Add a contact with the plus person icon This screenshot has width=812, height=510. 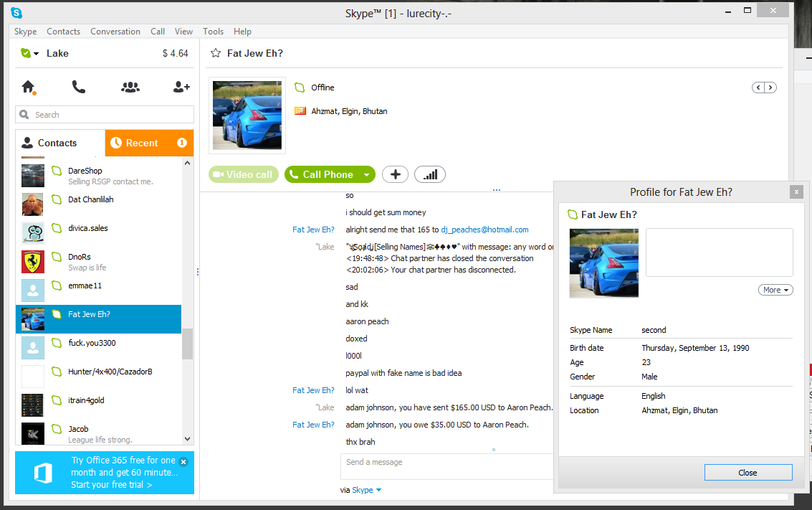[x=181, y=87]
